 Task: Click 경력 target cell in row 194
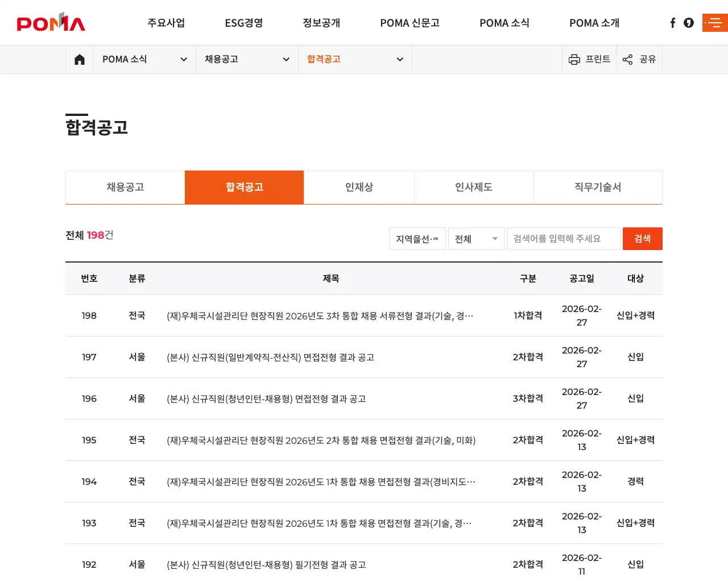pyautogui.click(x=635, y=481)
